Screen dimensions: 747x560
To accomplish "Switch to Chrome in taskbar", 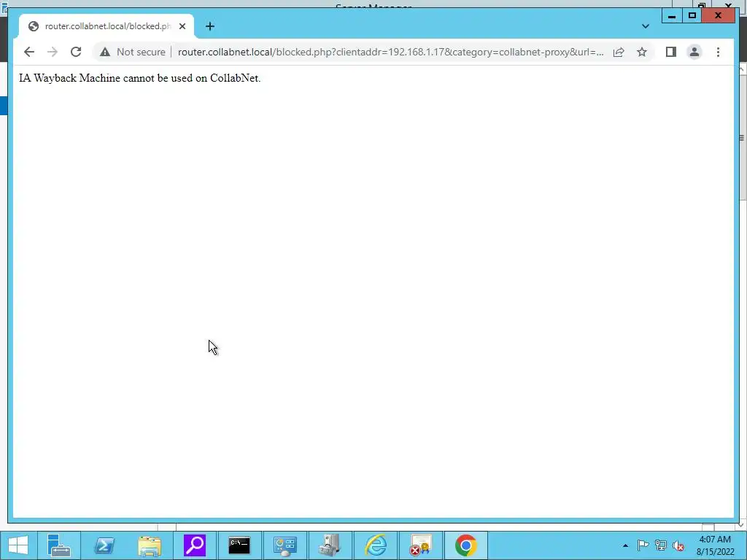I will (465, 545).
